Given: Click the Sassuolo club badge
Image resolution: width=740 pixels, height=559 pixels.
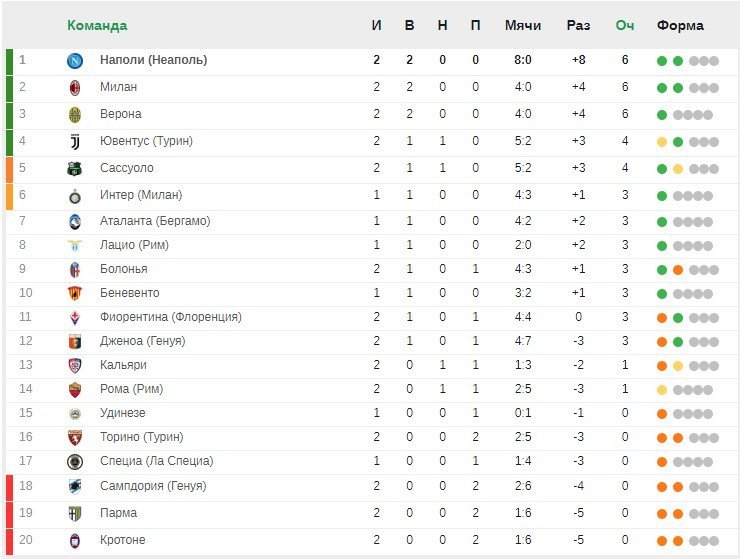Looking at the screenshot, I should coord(75,169).
